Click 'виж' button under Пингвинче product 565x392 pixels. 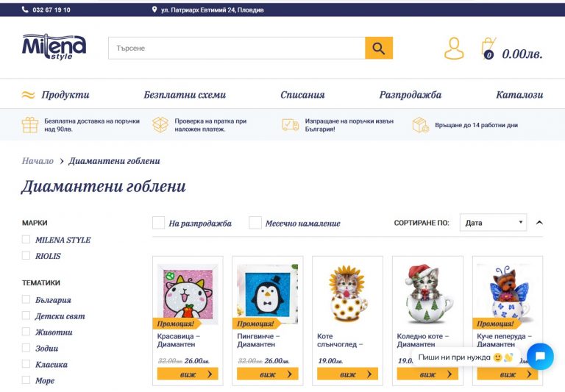[x=268, y=374]
